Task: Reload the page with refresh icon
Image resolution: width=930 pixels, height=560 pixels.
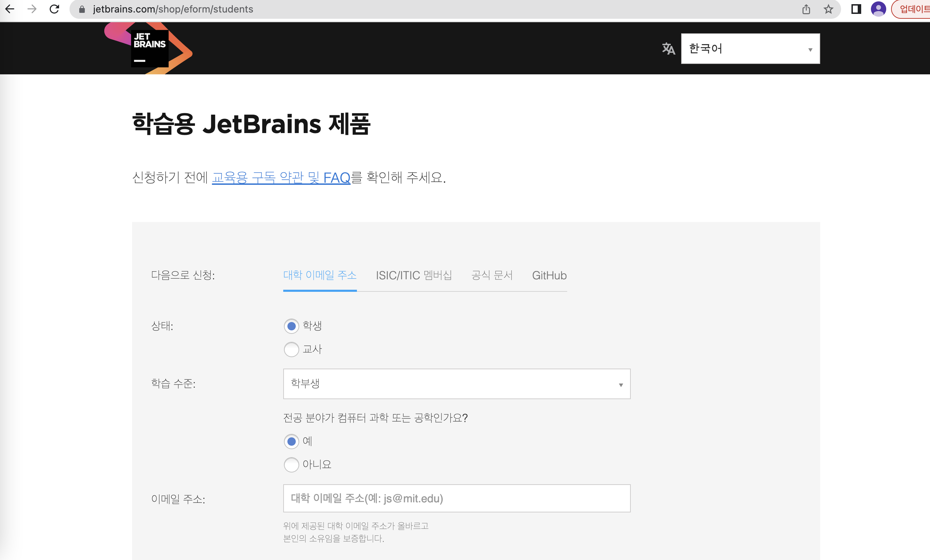Action: pos(54,9)
